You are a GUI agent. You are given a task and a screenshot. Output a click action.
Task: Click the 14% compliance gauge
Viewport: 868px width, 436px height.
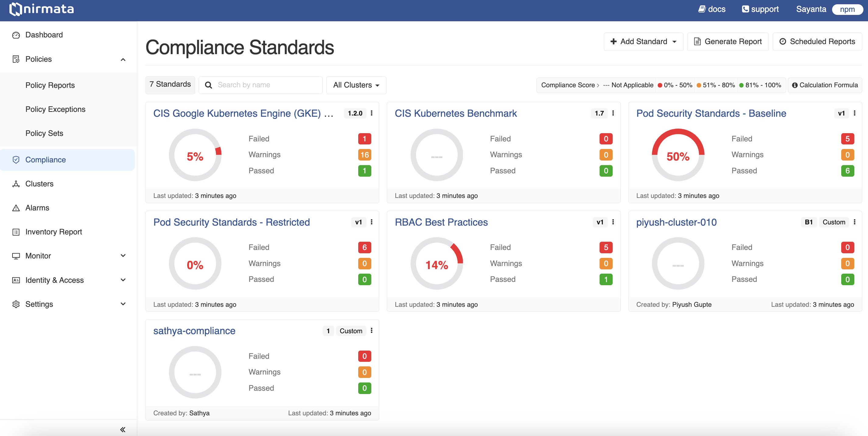coord(436,264)
